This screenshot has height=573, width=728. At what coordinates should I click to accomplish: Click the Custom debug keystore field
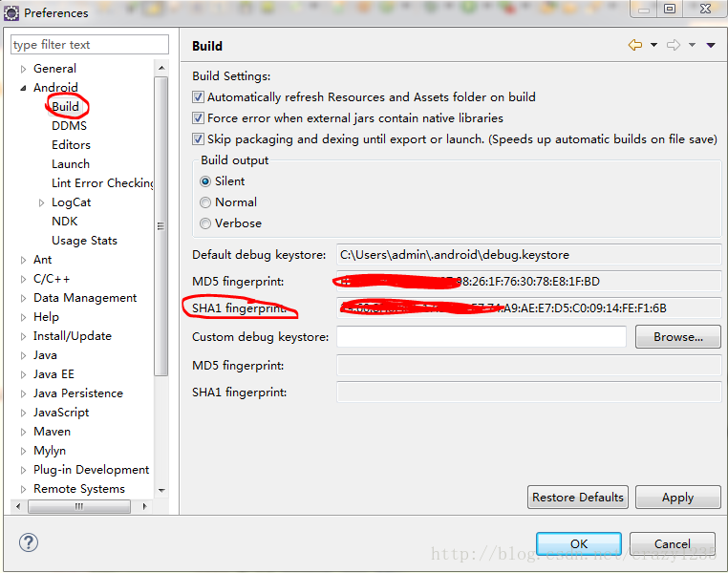click(x=482, y=337)
